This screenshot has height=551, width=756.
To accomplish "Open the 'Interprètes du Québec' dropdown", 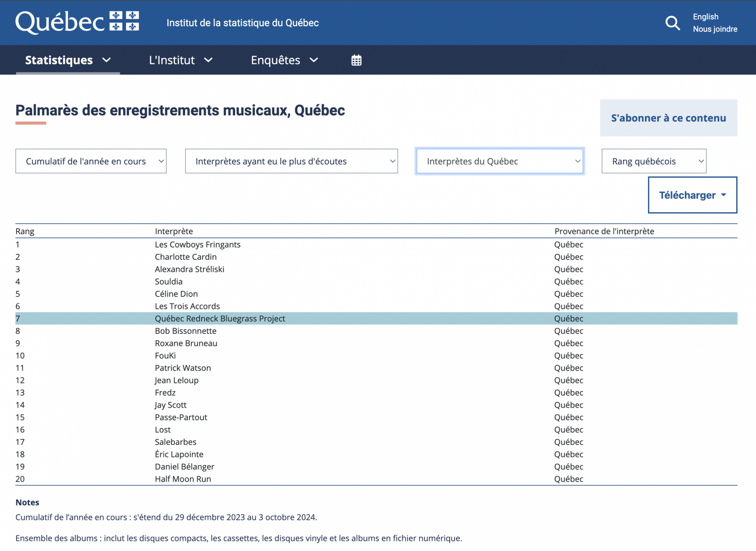I will (x=500, y=161).
